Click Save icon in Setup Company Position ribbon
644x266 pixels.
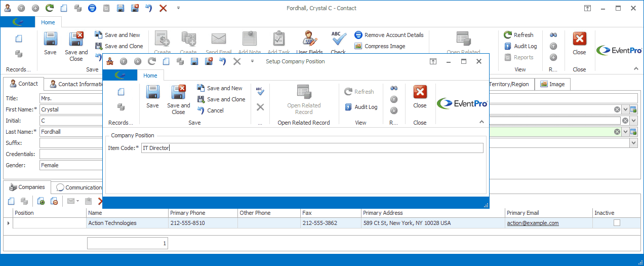[152, 96]
